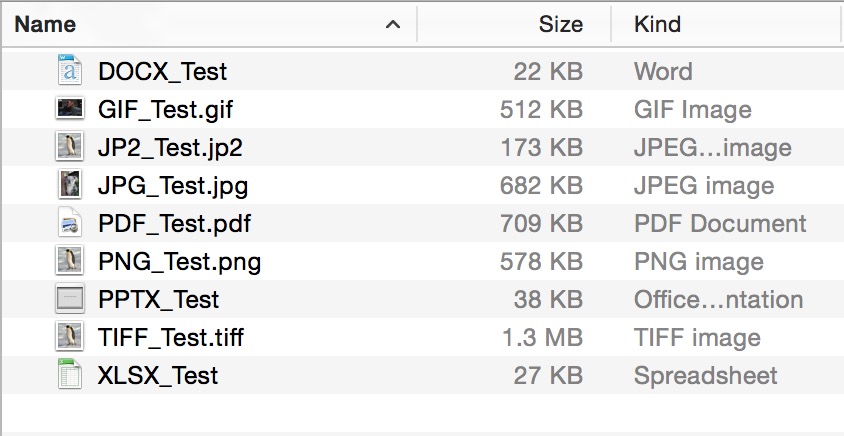Select the DOCX_Test file name

(x=162, y=72)
